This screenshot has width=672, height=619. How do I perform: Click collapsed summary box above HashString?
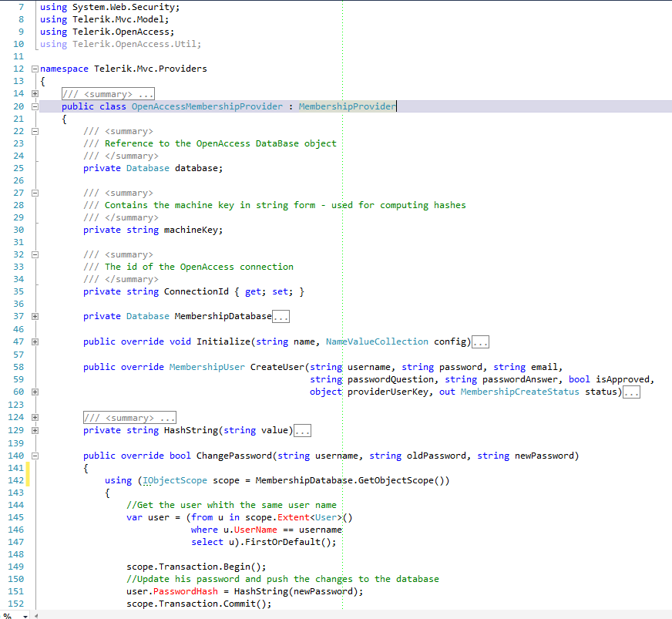tap(129, 418)
